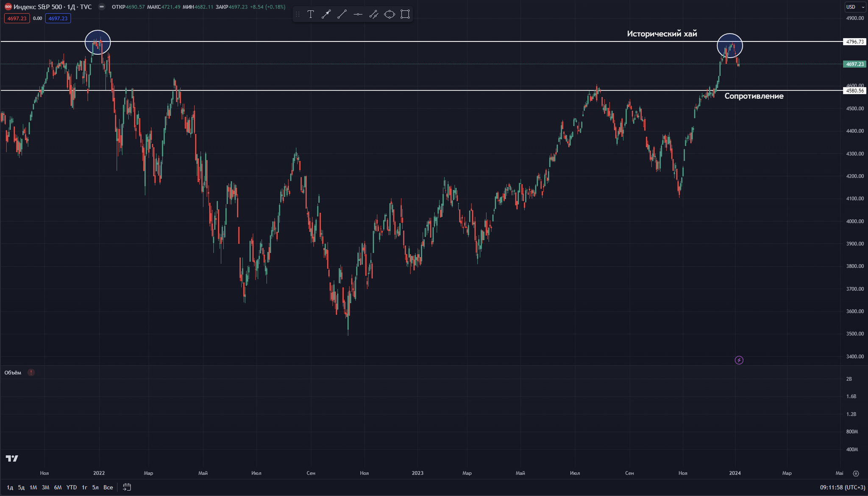Set chart range to 6M
The image size is (868, 496).
pyautogui.click(x=58, y=488)
